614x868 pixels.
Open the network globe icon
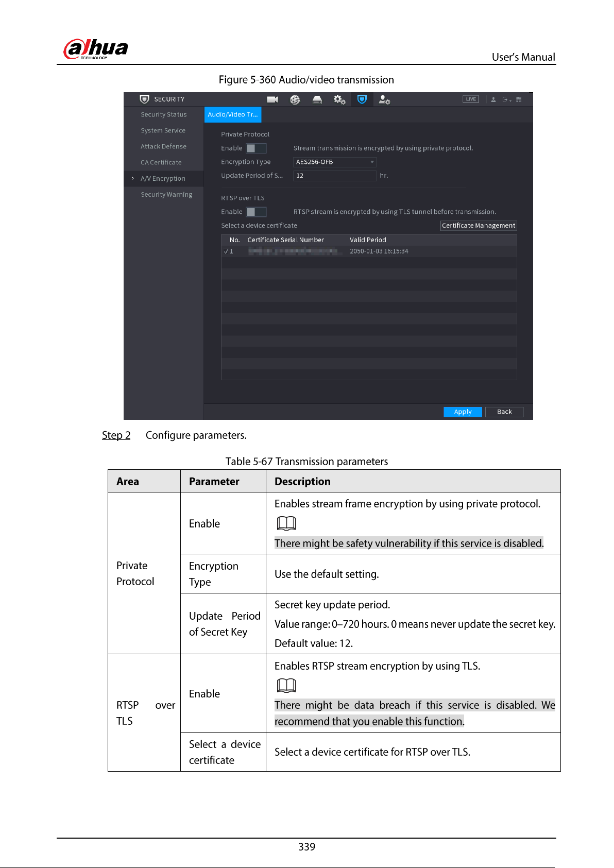(295, 99)
